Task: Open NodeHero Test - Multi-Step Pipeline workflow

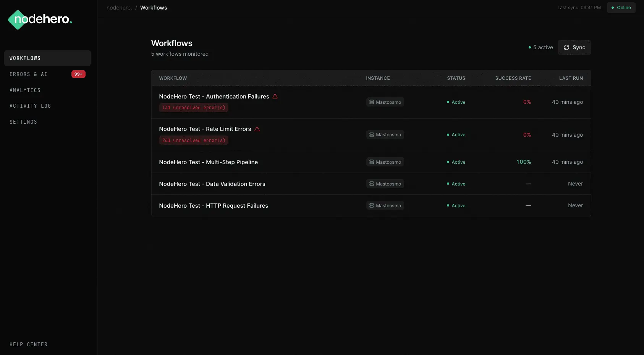Action: (209, 162)
